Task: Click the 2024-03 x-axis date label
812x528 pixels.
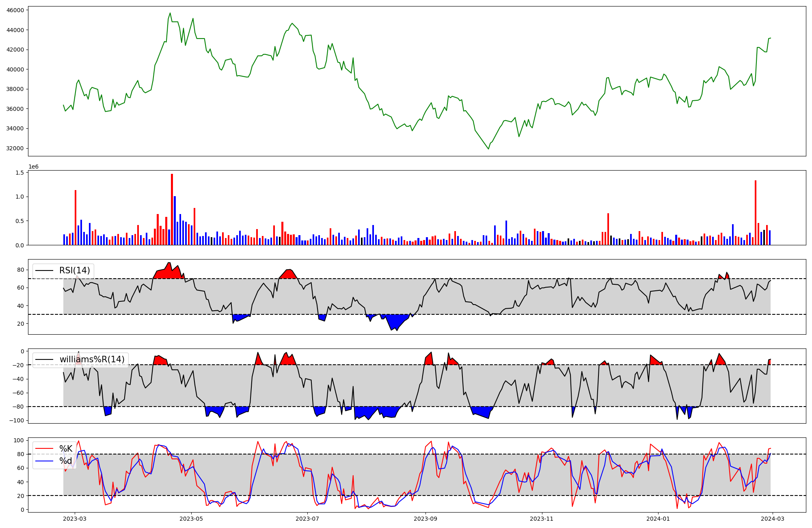Action: click(x=772, y=519)
